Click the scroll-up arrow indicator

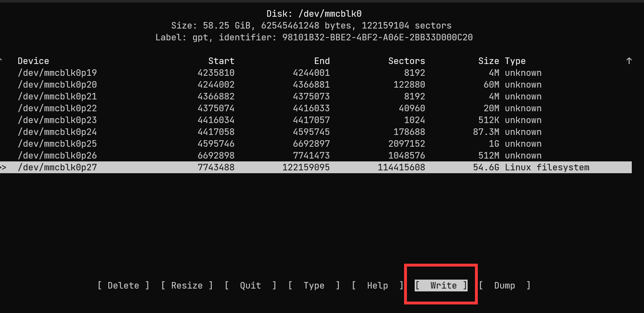point(629,61)
